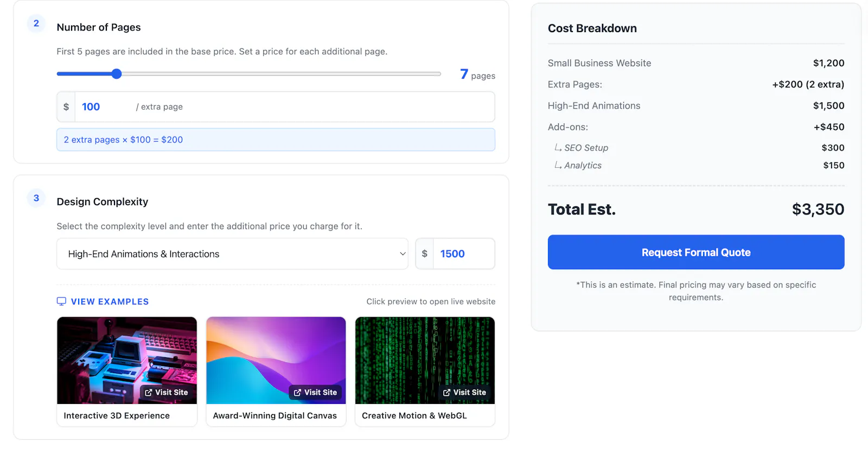Click the Number of Pages heading

tap(99, 27)
